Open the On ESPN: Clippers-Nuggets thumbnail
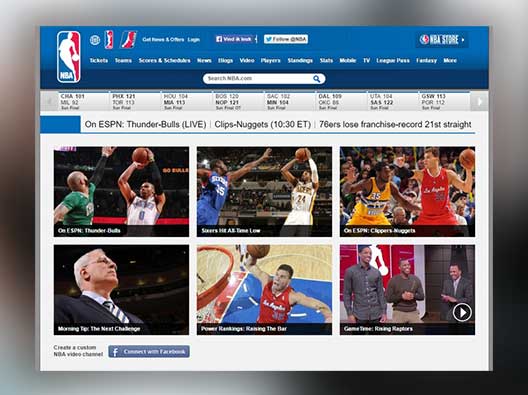The image size is (528, 395). tap(407, 192)
